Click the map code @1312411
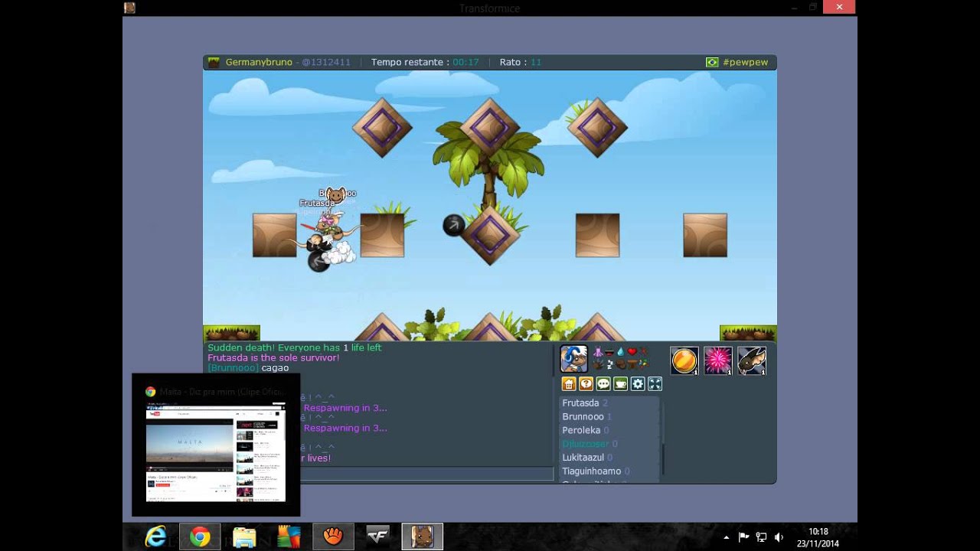The width and height of the screenshot is (980, 551). coord(326,62)
